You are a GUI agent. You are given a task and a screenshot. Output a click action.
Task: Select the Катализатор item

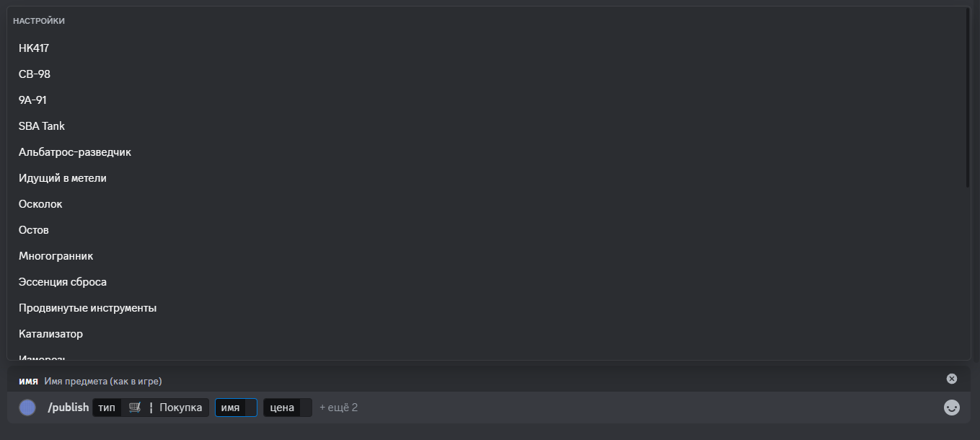point(487,334)
